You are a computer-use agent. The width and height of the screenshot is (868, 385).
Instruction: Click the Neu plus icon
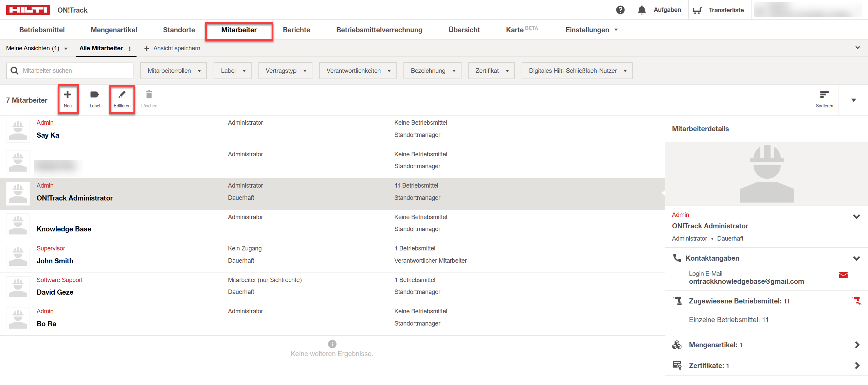coord(68,94)
